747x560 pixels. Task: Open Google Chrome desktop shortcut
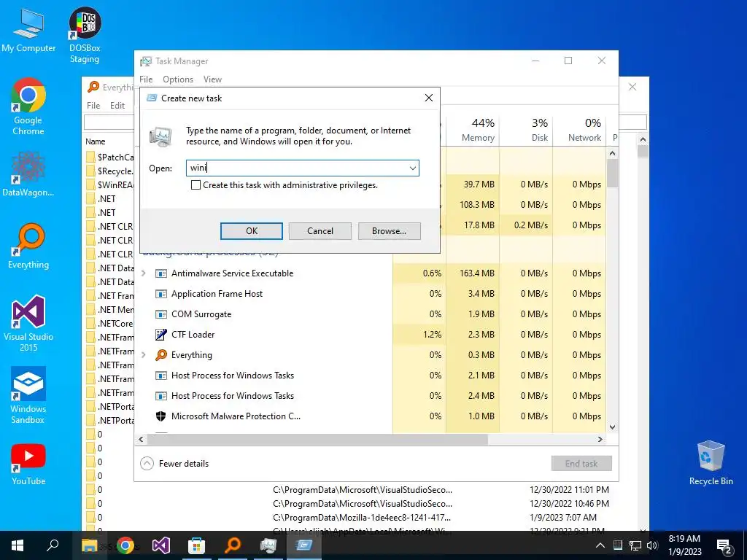28,106
